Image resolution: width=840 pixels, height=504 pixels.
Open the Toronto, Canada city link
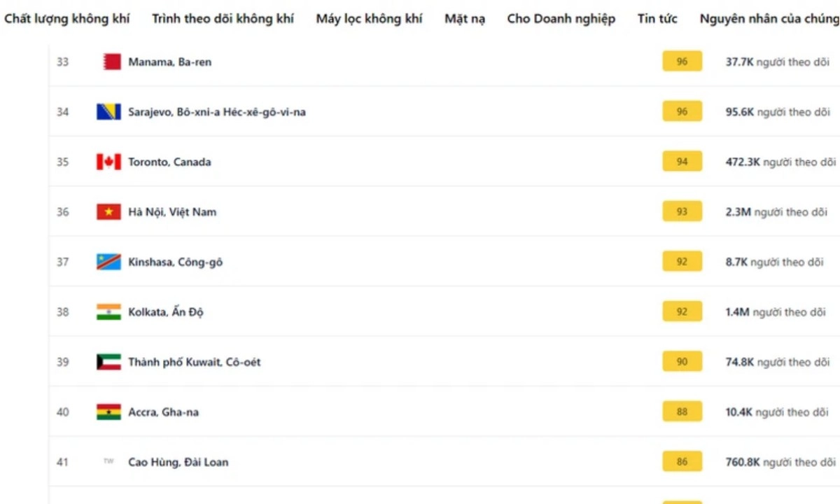click(169, 162)
